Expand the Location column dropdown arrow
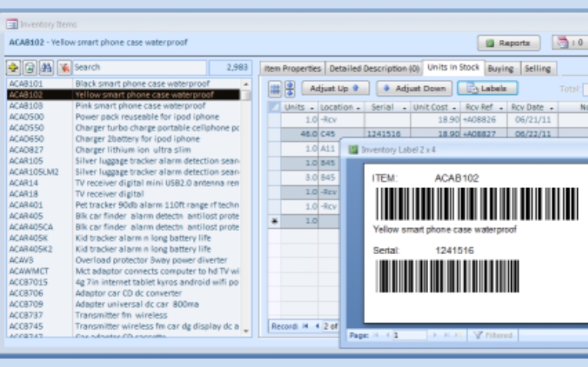The height and width of the screenshot is (367, 588). point(357,107)
